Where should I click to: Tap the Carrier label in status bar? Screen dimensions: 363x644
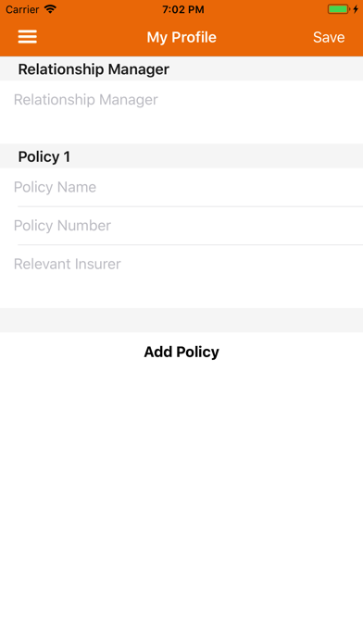click(22, 9)
